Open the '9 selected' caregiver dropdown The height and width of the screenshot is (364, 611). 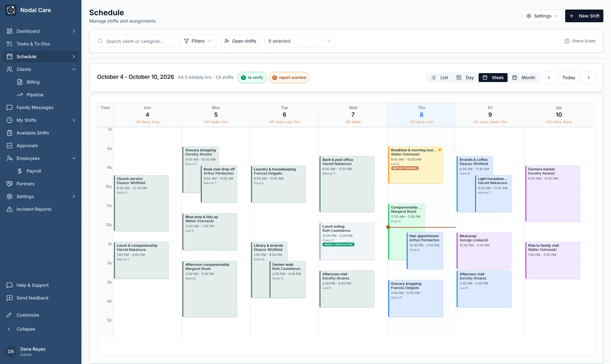pyautogui.click(x=300, y=41)
